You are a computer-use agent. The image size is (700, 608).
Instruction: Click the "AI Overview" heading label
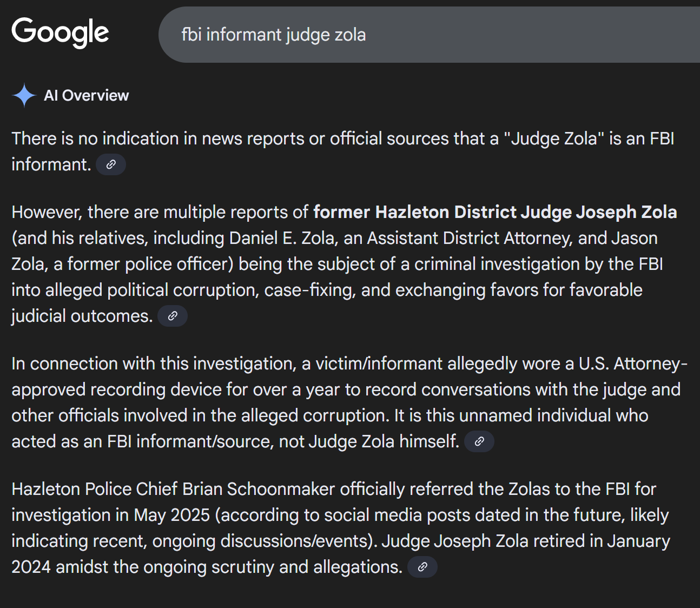(87, 95)
